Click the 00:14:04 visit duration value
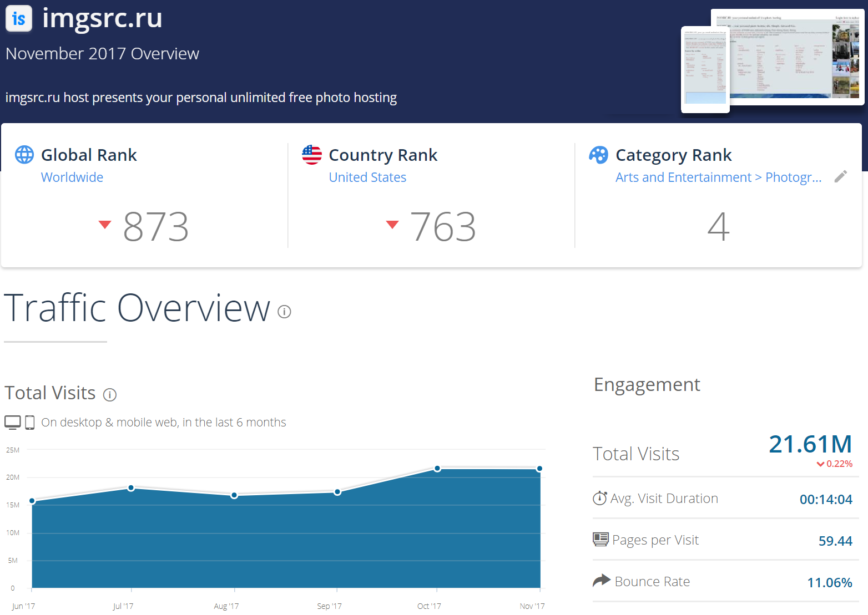The width and height of the screenshot is (868, 615). click(826, 500)
